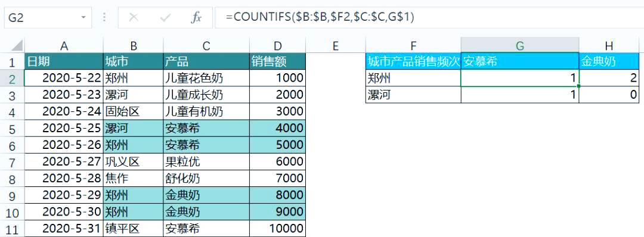Select column C header
Screen dimensions: 644x237
[206, 46]
